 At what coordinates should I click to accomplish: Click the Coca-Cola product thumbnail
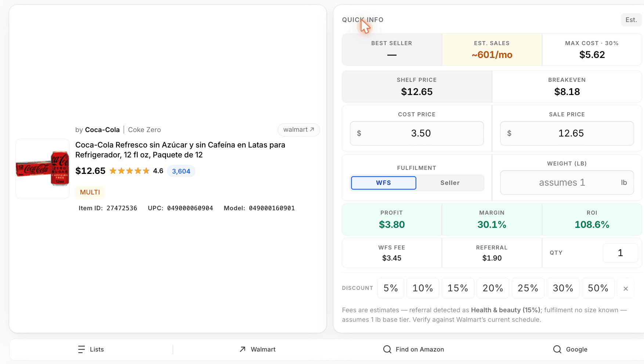coord(42,169)
